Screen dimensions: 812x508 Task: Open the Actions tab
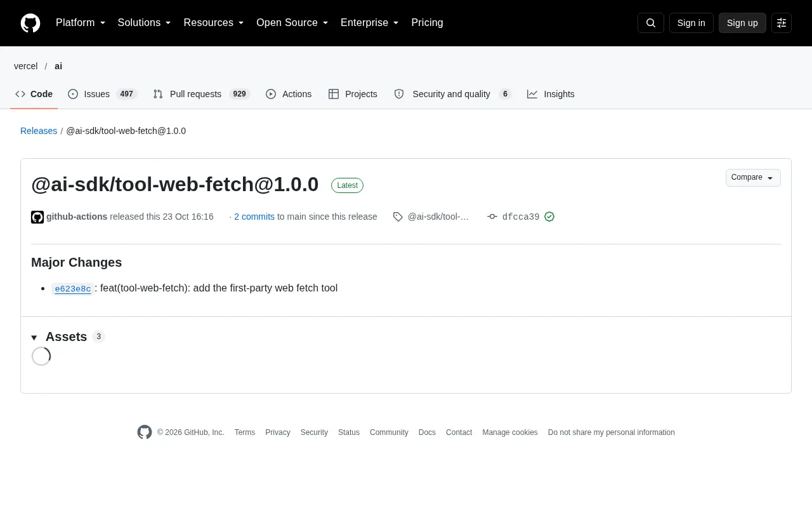click(x=289, y=94)
